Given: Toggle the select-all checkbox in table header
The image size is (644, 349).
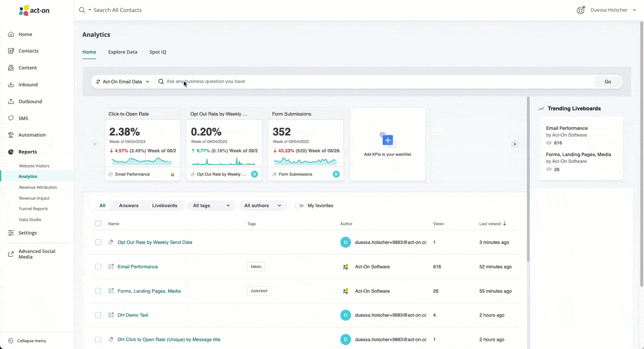Looking at the screenshot, I should 98,224.
